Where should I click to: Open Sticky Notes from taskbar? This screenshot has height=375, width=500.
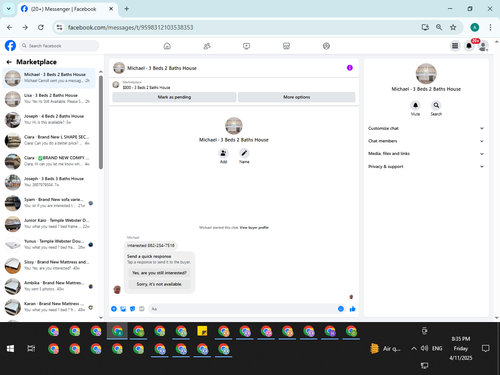point(202,331)
